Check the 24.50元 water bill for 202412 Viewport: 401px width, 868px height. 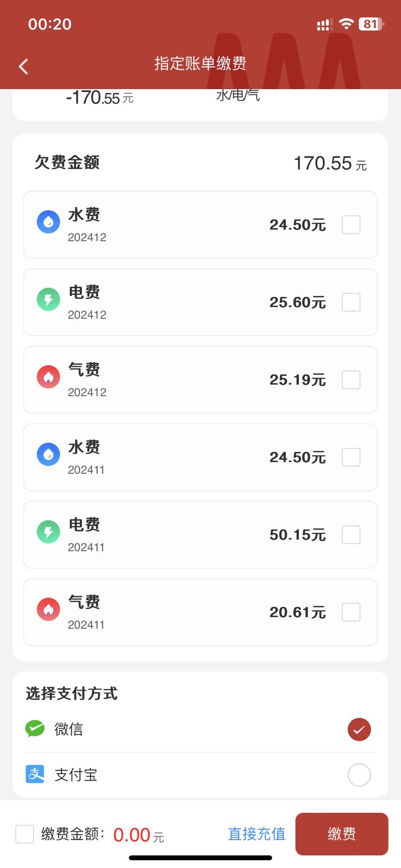351,225
